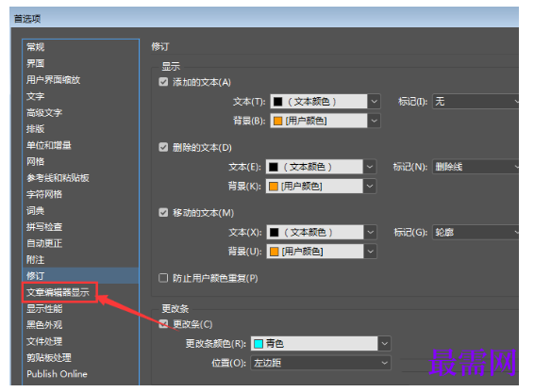Select 文章编辑器显示 in the category list
The height and width of the screenshot is (392, 534).
(58, 292)
